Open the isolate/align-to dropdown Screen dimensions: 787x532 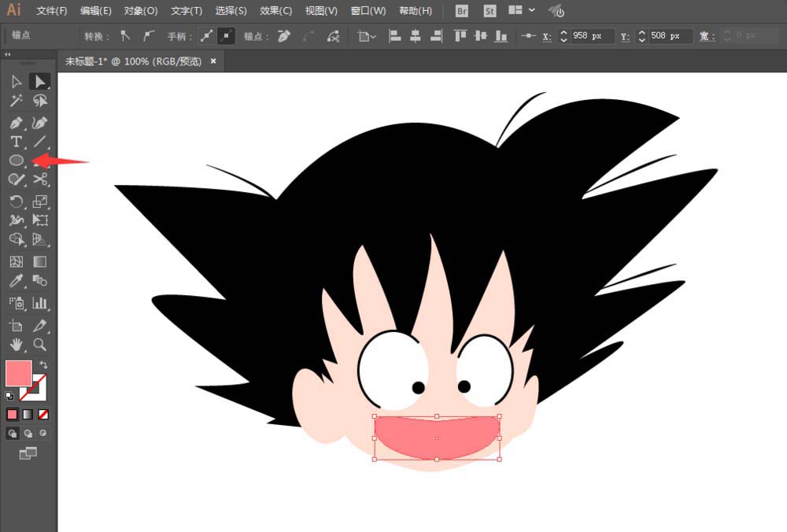click(x=367, y=35)
